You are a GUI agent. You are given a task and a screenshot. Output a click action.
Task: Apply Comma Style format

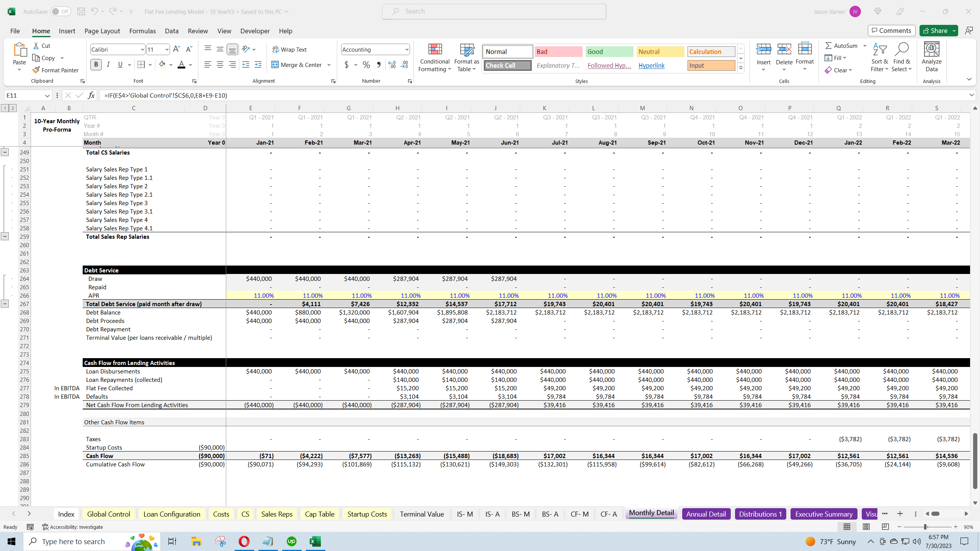click(379, 65)
